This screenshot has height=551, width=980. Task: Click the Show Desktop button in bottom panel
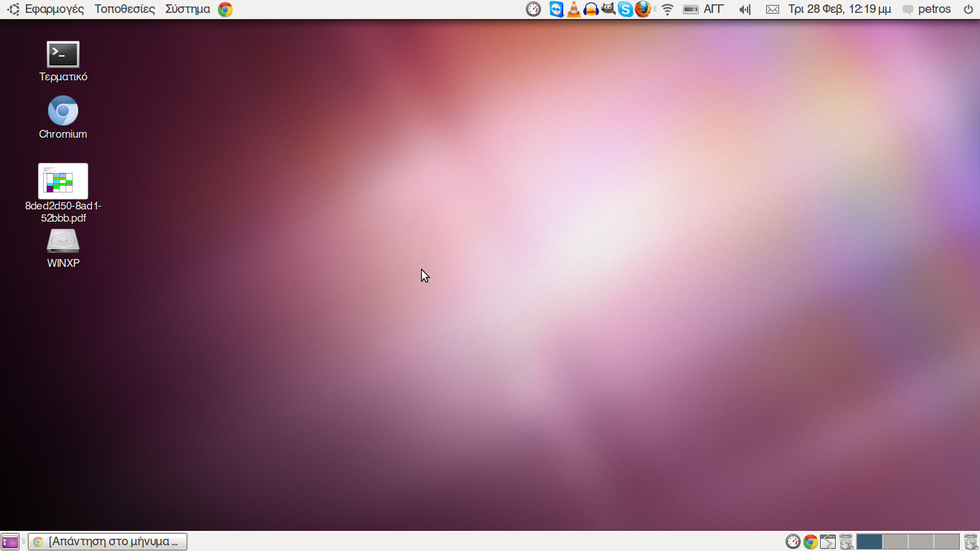pyautogui.click(x=10, y=542)
